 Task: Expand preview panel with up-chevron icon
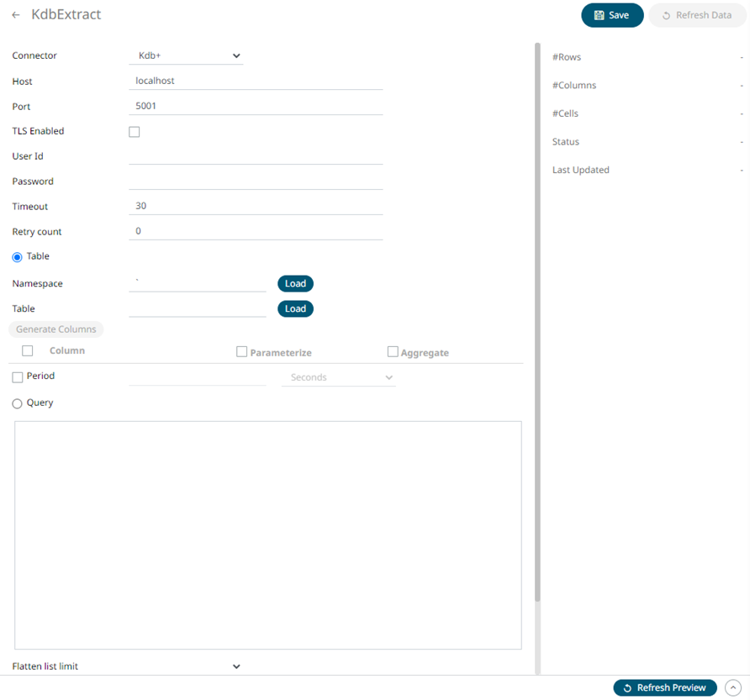(733, 687)
